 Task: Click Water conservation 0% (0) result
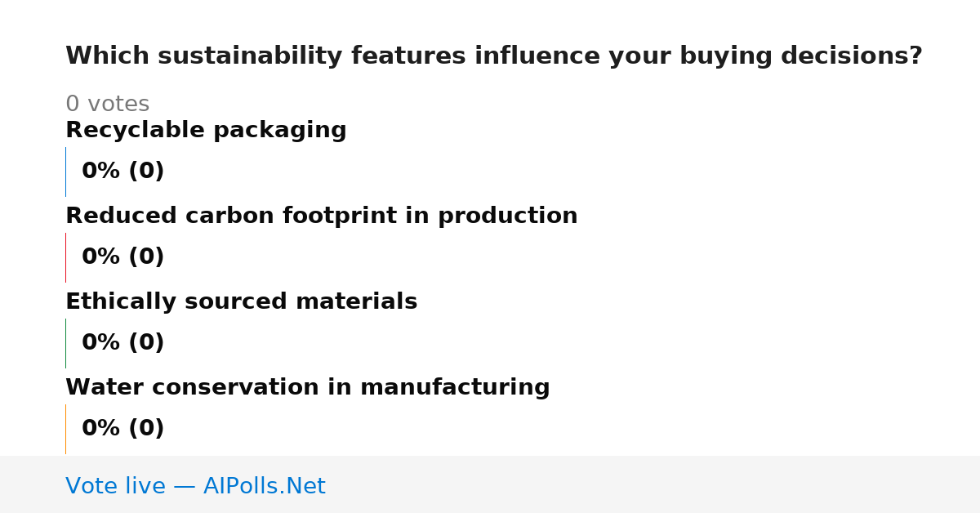(x=122, y=429)
